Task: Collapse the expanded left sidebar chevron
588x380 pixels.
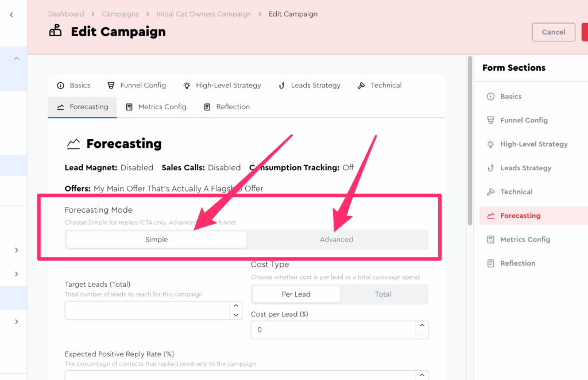Action: coord(16,58)
